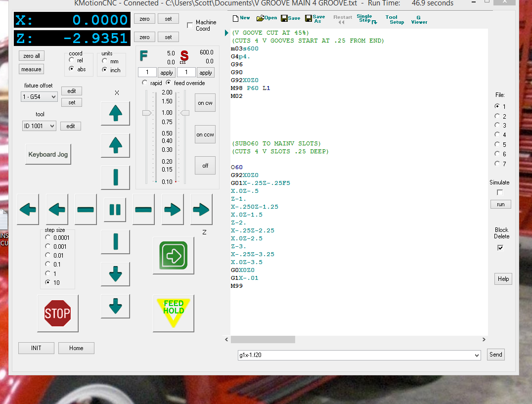This screenshot has height=404, width=532.
Task: Expand the manual G-code command dropdown
Action: (x=476, y=355)
